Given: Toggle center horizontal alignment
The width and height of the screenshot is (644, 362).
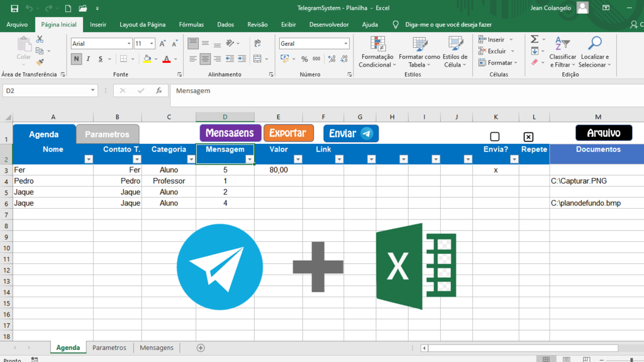Looking at the screenshot, I should (x=205, y=59).
